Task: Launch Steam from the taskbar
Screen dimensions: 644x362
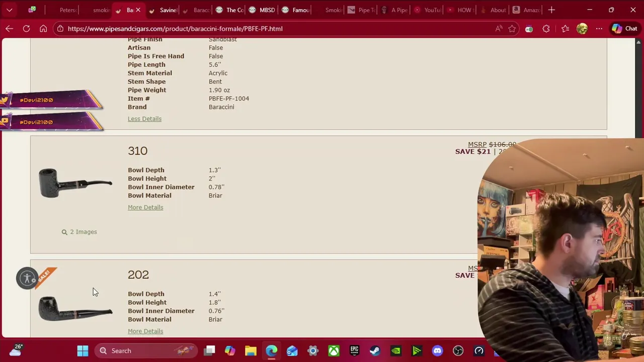Action: click(x=375, y=350)
